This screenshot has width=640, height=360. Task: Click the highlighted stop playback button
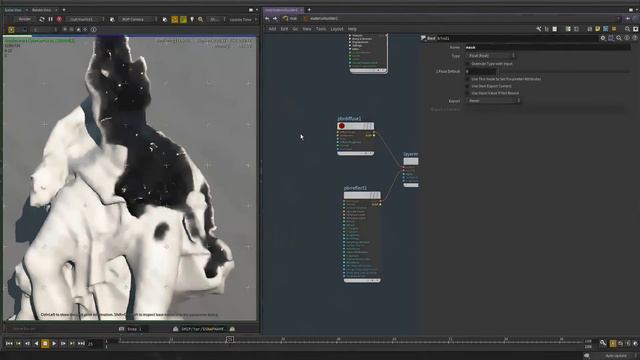45,344
